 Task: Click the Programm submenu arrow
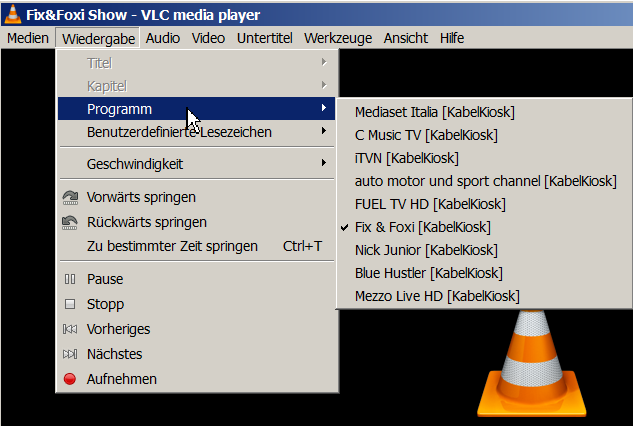pyautogui.click(x=324, y=108)
